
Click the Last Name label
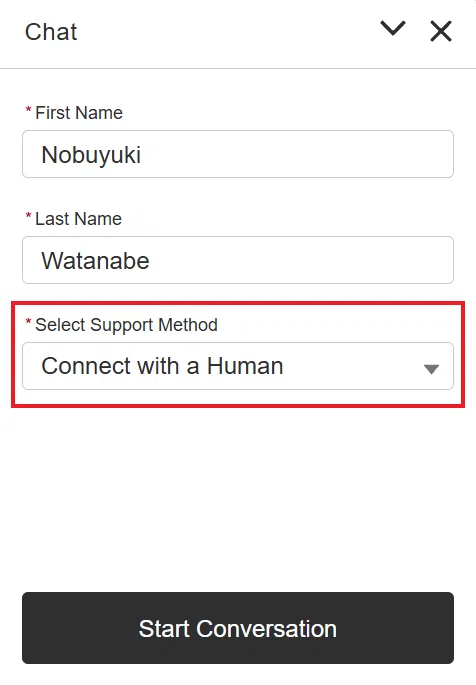pyautogui.click(x=78, y=219)
